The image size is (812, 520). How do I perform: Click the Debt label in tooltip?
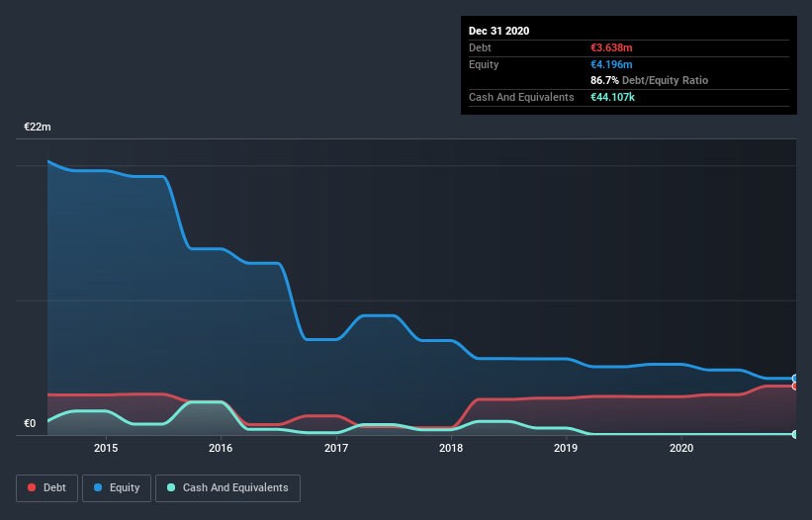[480, 47]
